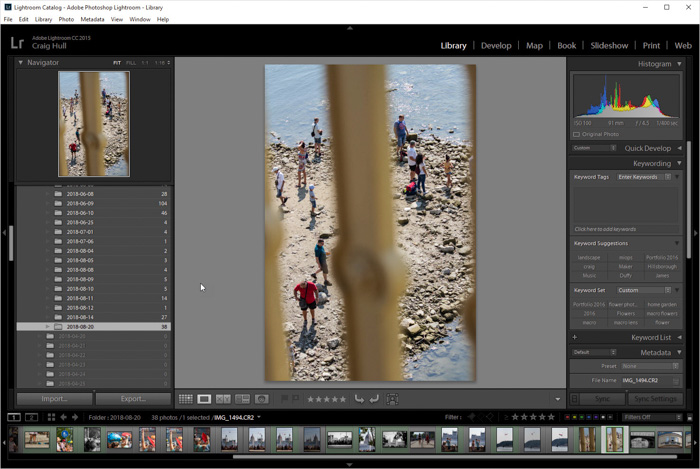Open Quick Develop Custom preset dropdown

pyautogui.click(x=594, y=148)
